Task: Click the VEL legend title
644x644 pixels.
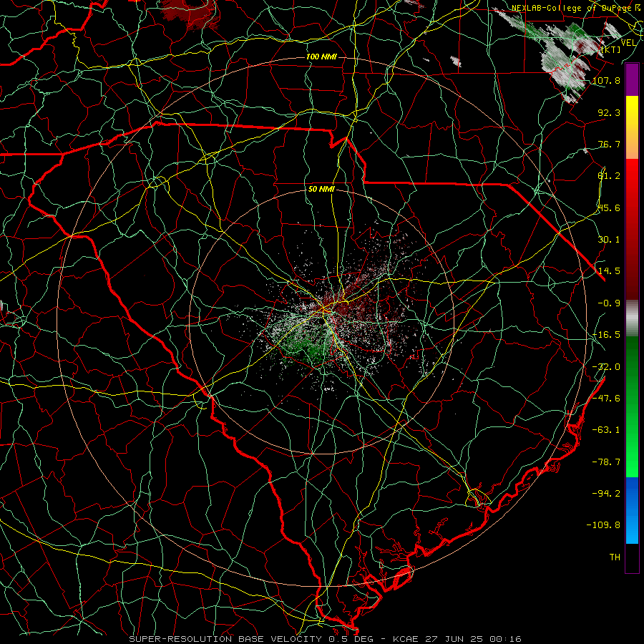Action: [x=628, y=43]
